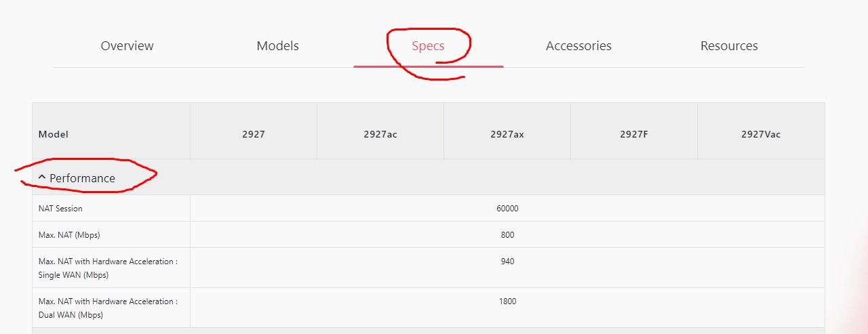
Task: Click the 2927Vac model column header
Action: coord(760,134)
